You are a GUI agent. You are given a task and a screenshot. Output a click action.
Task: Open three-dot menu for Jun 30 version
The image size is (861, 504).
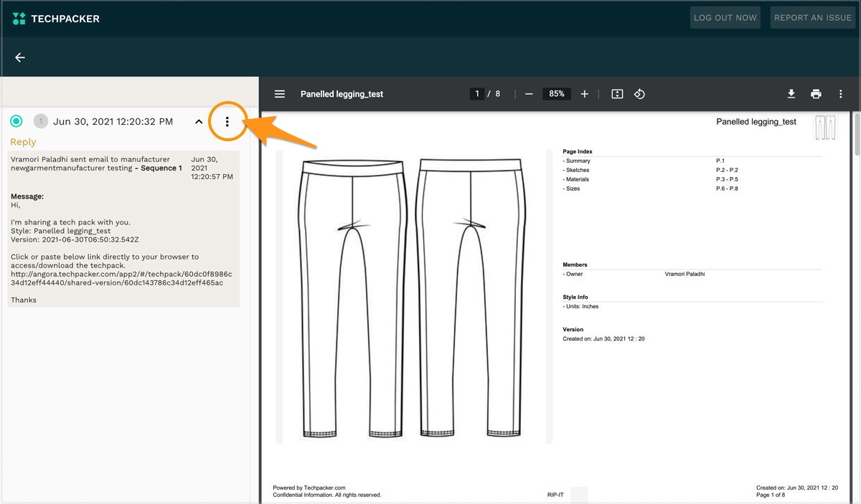[x=227, y=122]
